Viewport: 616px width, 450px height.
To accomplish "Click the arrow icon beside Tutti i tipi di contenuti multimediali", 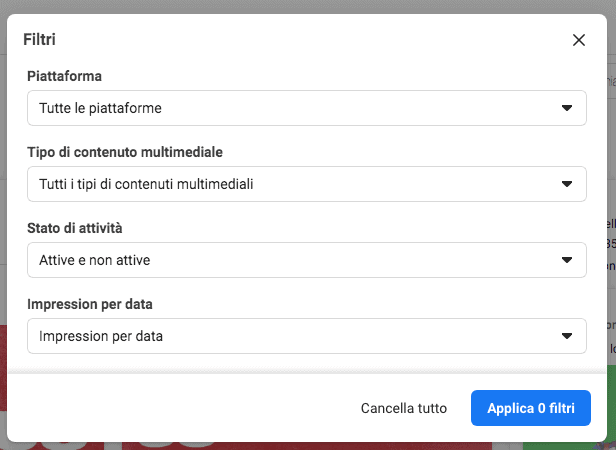I will point(566,184).
